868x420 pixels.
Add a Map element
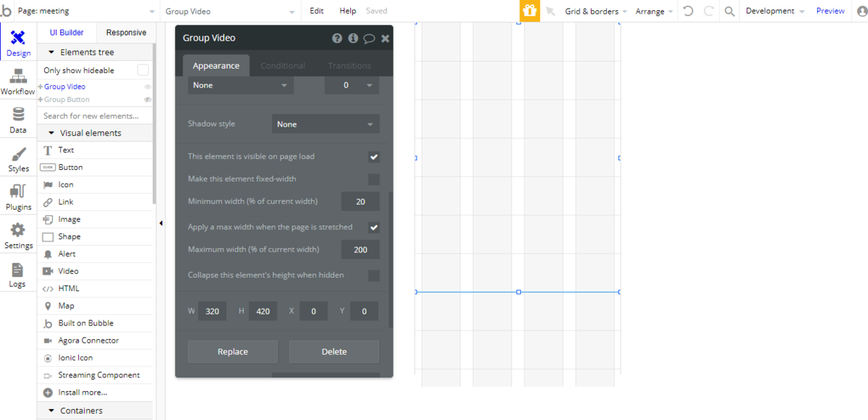95,307
